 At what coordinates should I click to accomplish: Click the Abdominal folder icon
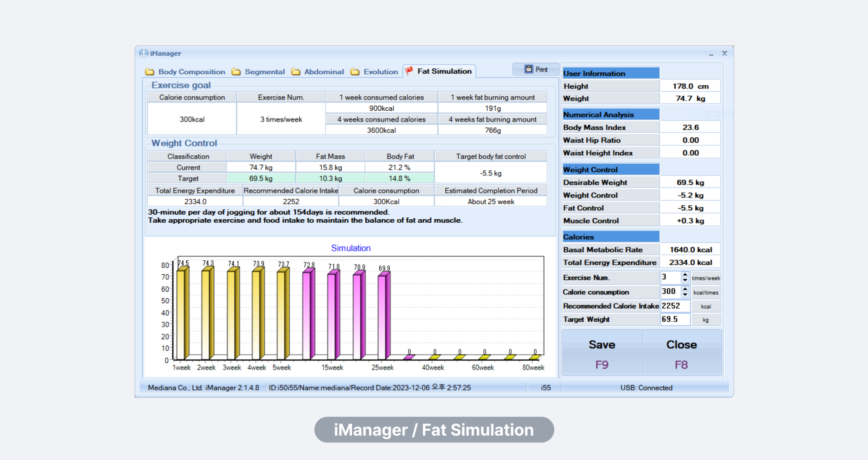[296, 72]
